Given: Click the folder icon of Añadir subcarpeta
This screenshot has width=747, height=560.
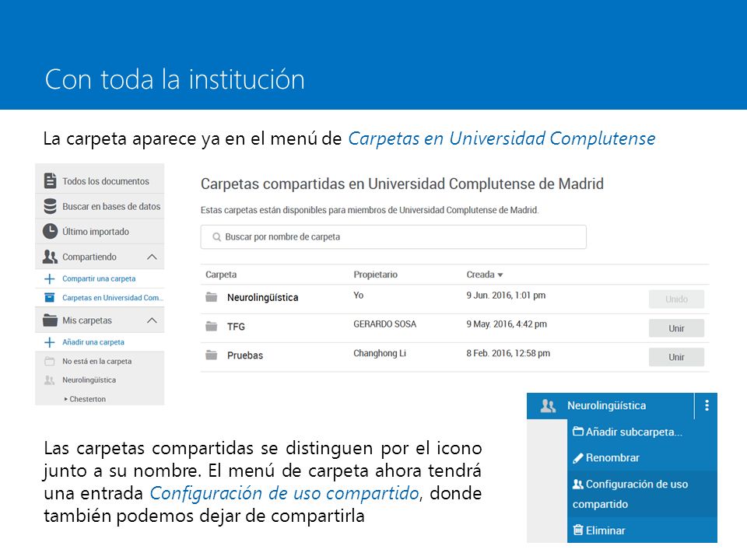Looking at the screenshot, I should [x=578, y=432].
